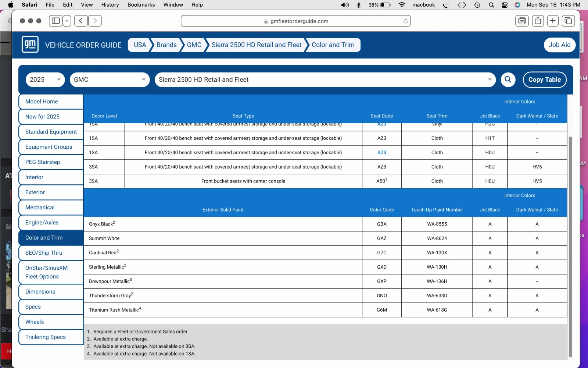Show tab overview icon
This screenshot has height=368, width=588.
[x=568, y=21]
